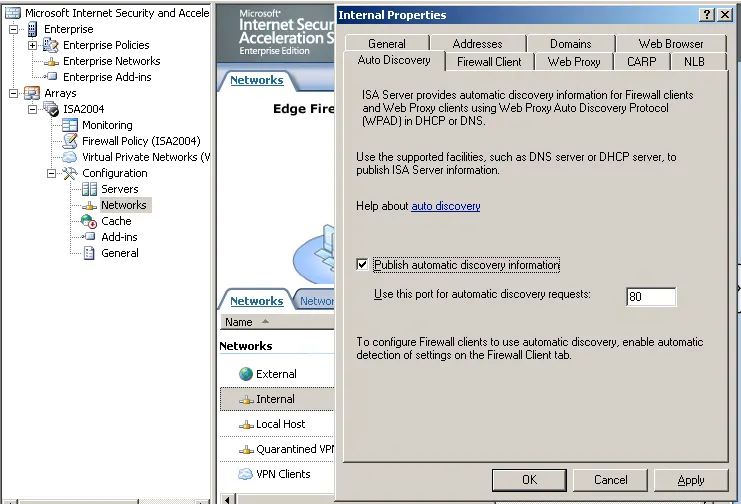Switch to the General tab
The image size is (741, 504).
(387, 43)
